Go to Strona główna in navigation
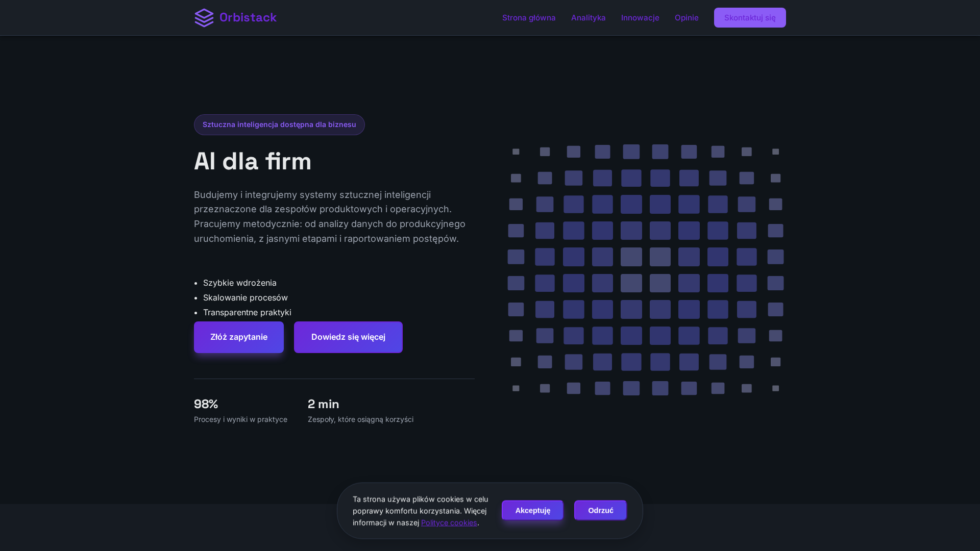Screen dimensions: 980x551 529,18
